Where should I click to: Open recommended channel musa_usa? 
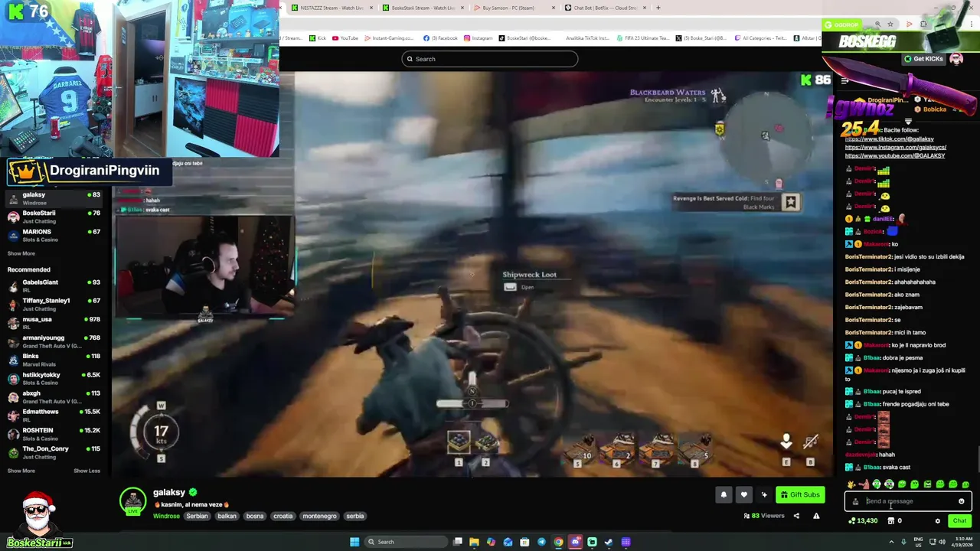pyautogui.click(x=54, y=323)
